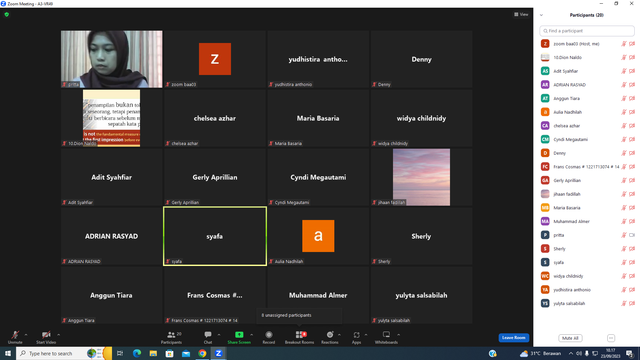Image resolution: width=640 pixels, height=360 pixels.
Task: Select 10.Dion Naldo's video tile
Action: coord(111,118)
